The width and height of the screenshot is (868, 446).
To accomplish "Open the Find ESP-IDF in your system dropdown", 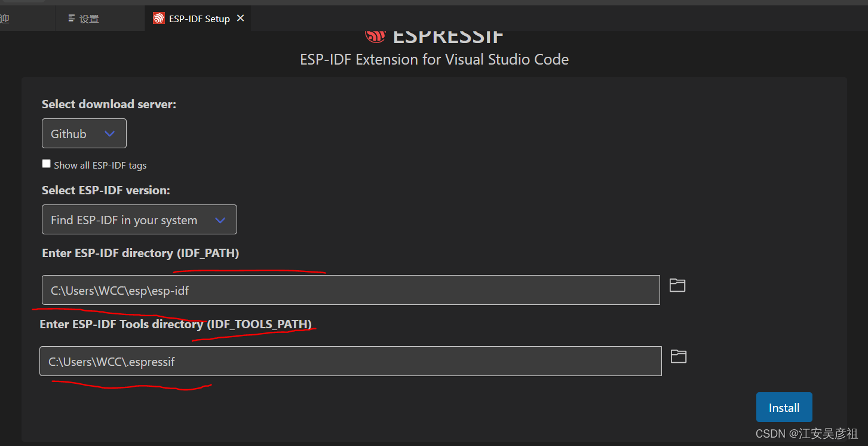I will point(139,219).
